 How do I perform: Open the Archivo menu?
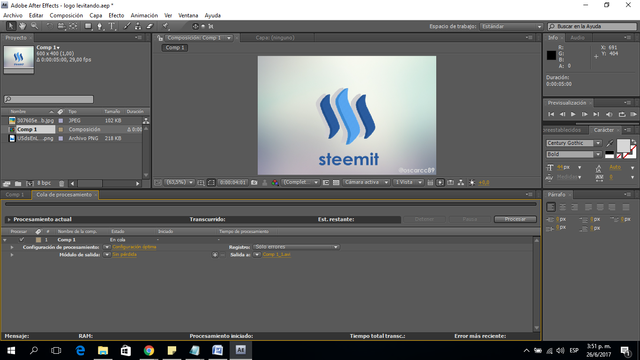pos(13,16)
